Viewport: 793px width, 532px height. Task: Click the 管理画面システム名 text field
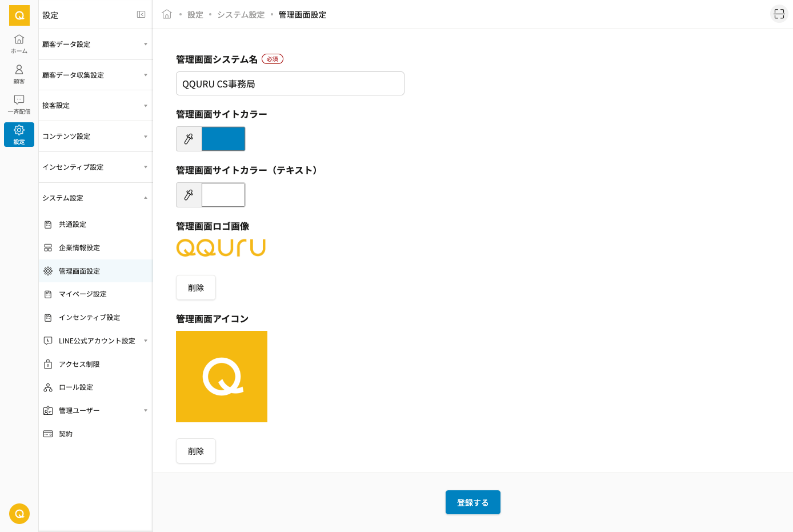coord(290,83)
